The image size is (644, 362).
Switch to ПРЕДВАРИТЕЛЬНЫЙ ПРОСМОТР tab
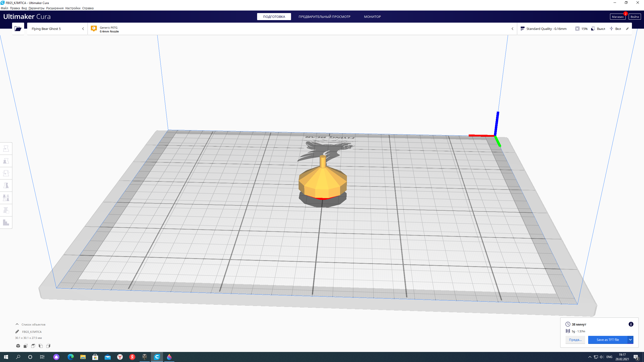pos(324,17)
